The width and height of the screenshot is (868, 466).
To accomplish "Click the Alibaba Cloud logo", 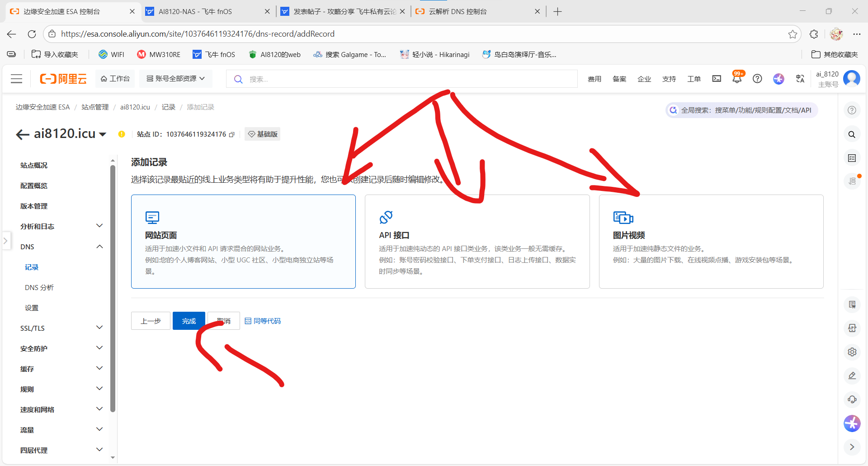I will coord(63,79).
